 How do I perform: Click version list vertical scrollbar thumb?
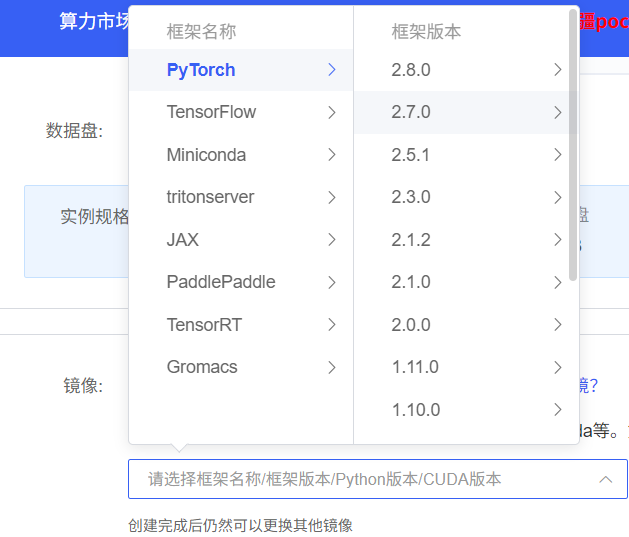pyautogui.click(x=573, y=145)
